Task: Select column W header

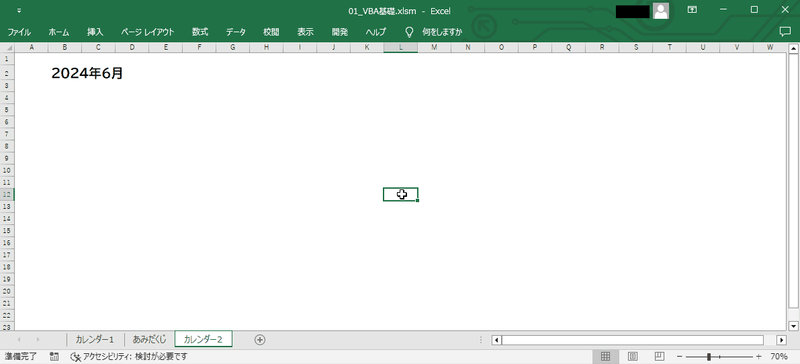Action: [770, 47]
